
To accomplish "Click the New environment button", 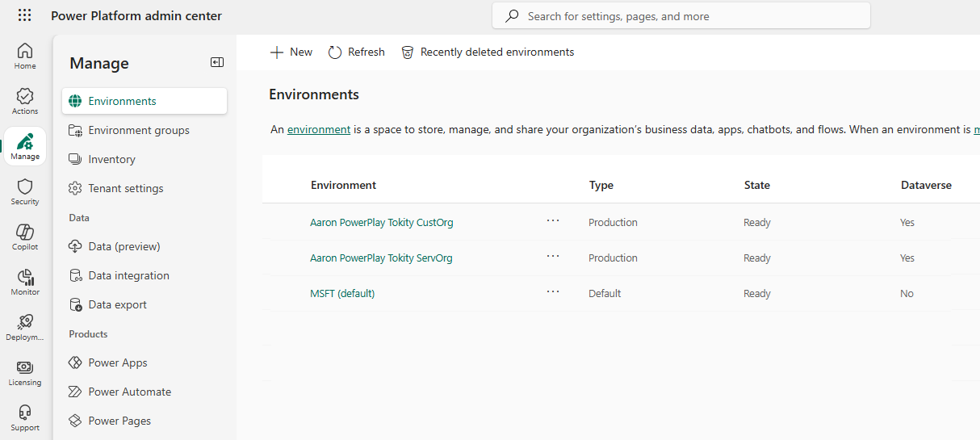I will pyautogui.click(x=291, y=52).
